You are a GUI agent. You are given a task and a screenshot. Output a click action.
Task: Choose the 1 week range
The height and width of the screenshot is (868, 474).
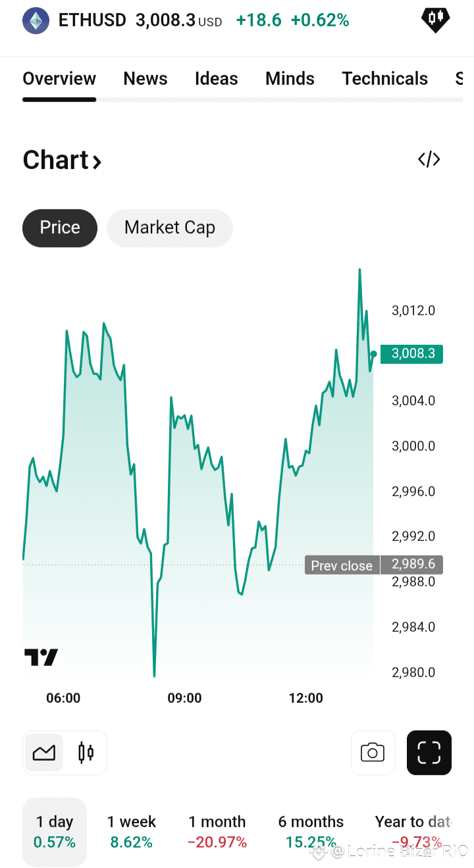coord(132,832)
